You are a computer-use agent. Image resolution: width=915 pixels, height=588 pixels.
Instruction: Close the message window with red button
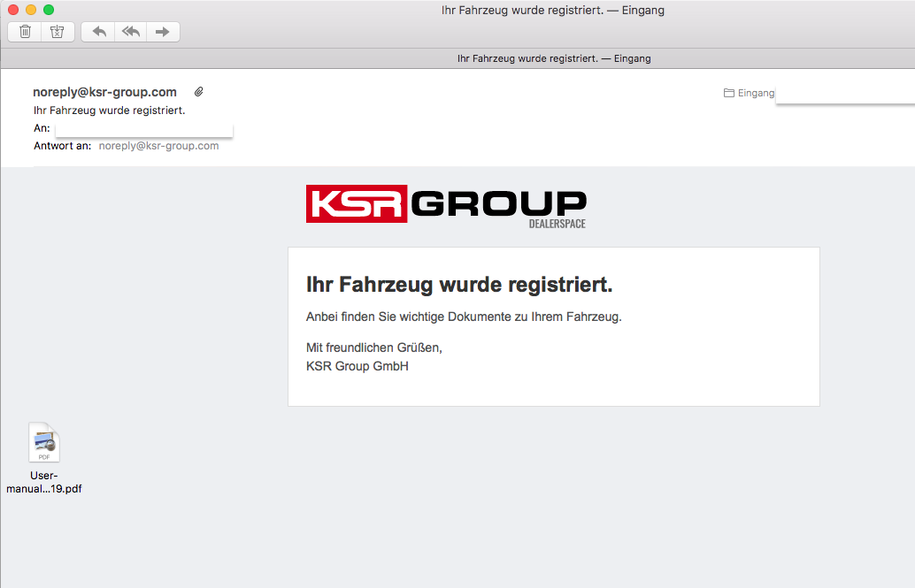pyautogui.click(x=13, y=10)
